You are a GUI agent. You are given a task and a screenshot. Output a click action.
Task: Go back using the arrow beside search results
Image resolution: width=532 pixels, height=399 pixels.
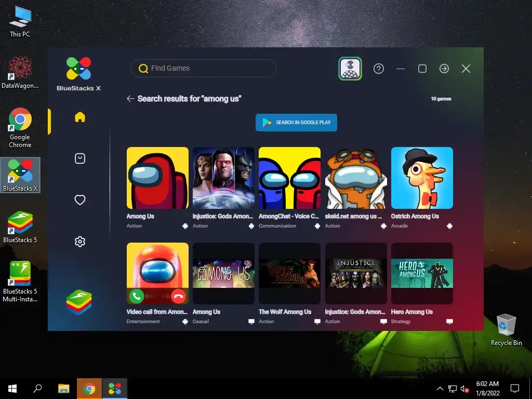[130, 99]
